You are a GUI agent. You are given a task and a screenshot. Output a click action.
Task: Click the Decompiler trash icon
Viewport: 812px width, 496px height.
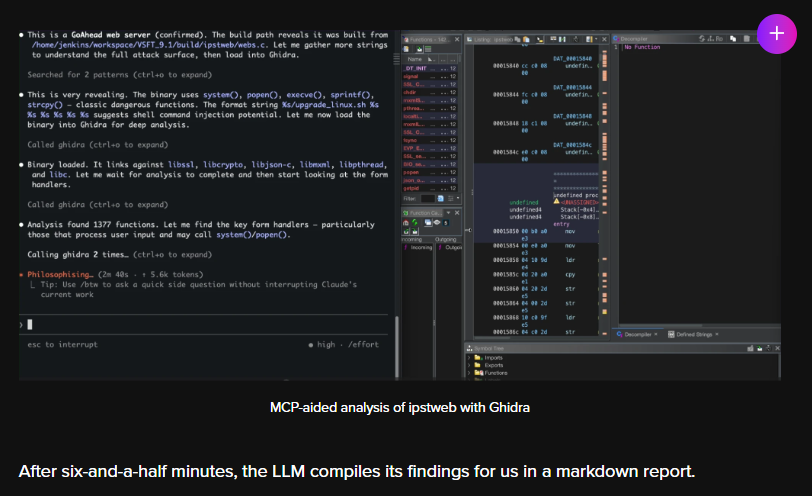(747, 39)
